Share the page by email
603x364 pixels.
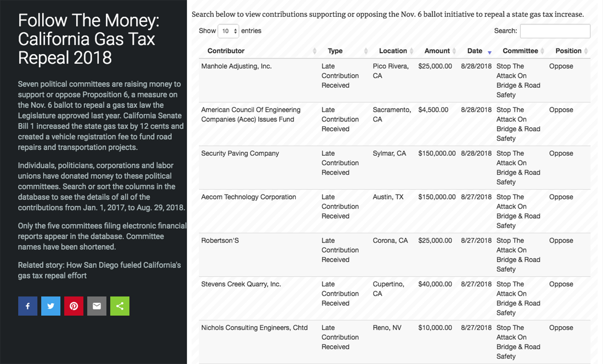tap(96, 306)
